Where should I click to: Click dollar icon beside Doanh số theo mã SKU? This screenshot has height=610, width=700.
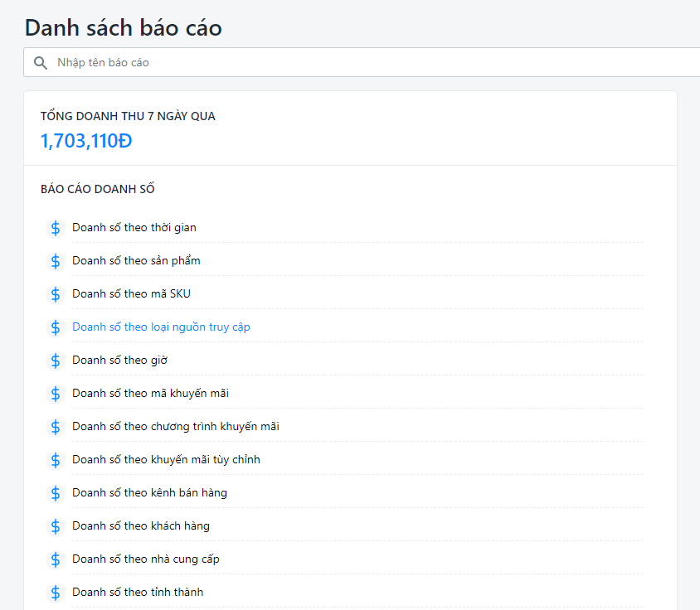[56, 294]
